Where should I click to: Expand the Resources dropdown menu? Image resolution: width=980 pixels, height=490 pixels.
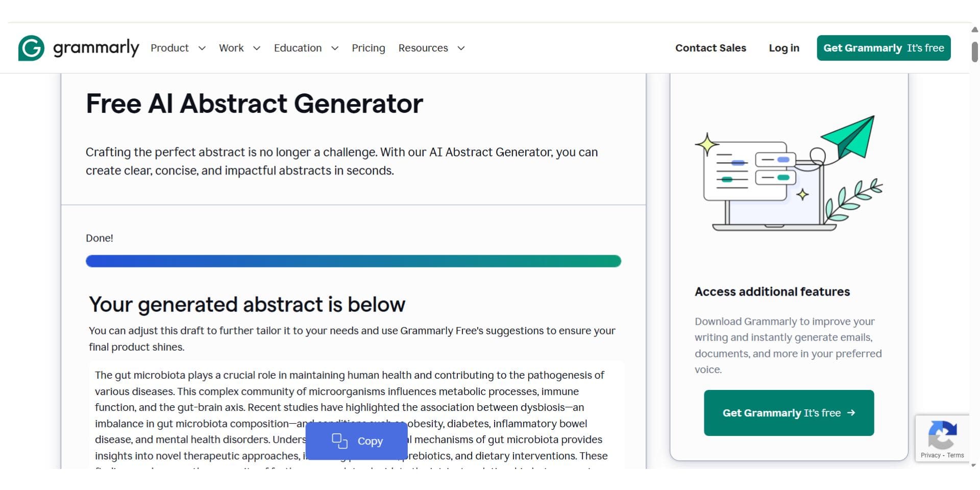(431, 47)
